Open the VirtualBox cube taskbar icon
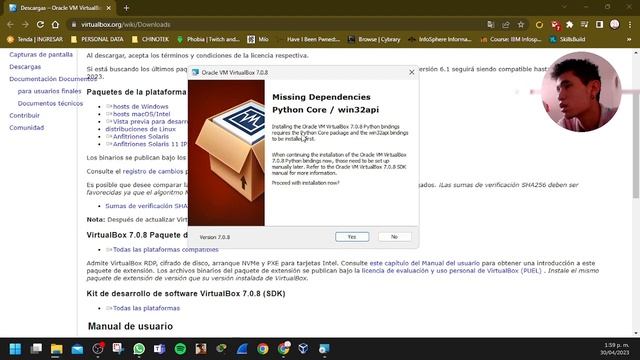640x360 pixels. [x=303, y=349]
